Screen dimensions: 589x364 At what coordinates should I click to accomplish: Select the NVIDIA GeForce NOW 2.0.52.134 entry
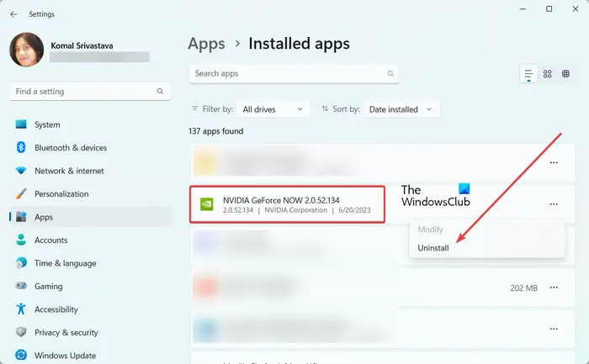click(x=288, y=204)
